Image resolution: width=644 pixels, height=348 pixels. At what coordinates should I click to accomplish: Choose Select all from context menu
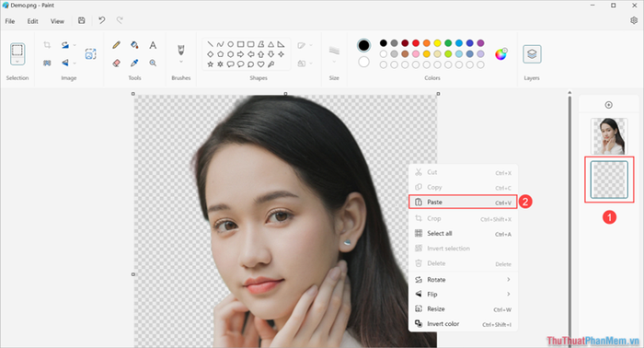click(x=463, y=233)
